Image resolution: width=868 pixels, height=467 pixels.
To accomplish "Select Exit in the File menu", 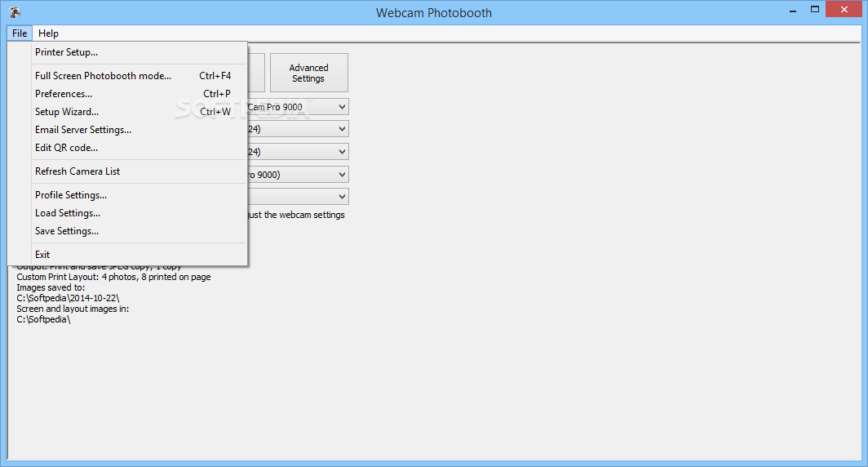I will pos(139,255).
